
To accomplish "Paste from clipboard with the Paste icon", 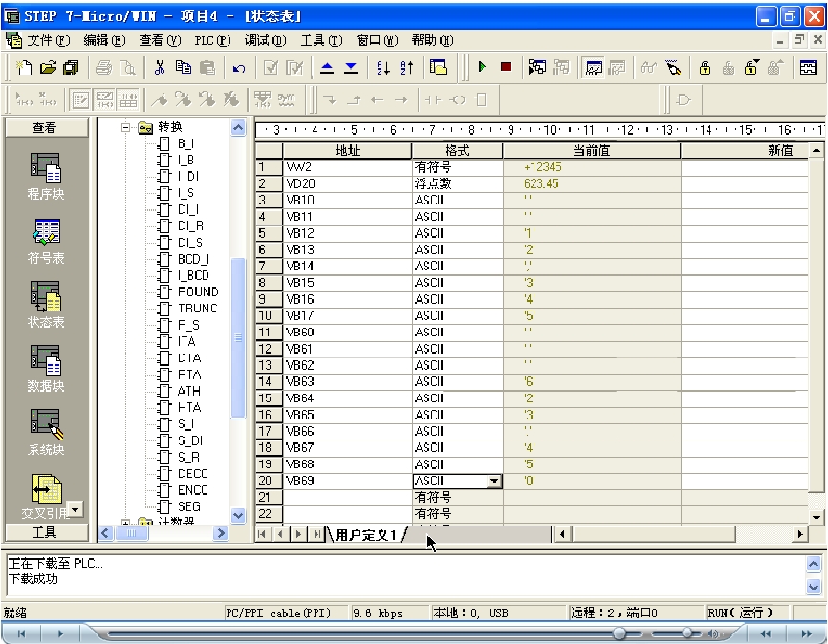I will point(207,68).
